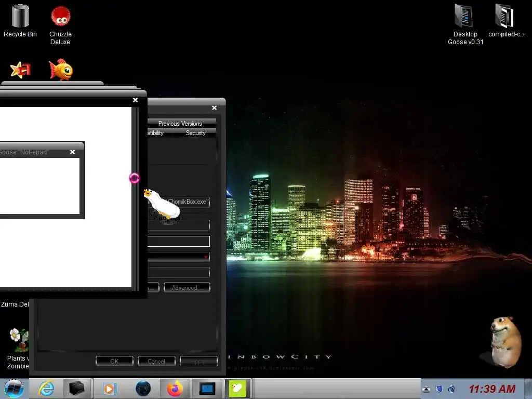This screenshot has height=399, width=532.
Task: Click the Advanced button
Action: (x=187, y=288)
